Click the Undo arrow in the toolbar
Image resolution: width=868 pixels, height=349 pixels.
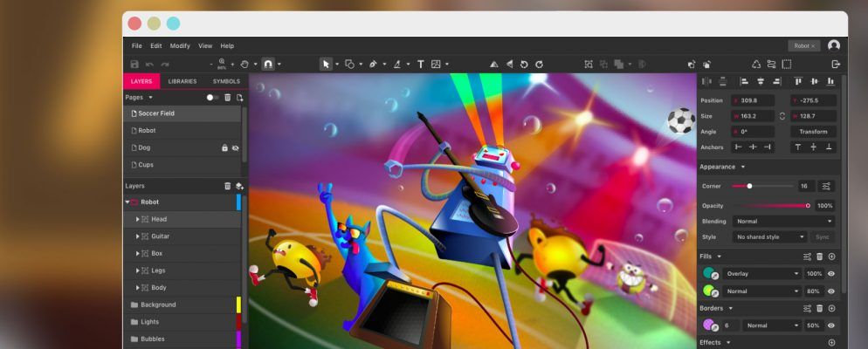coord(149,65)
